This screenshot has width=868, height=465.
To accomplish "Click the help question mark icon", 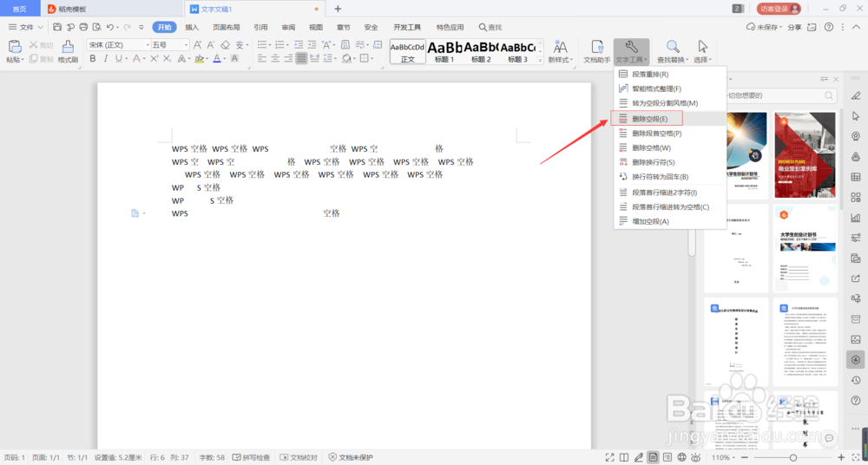I will [x=829, y=27].
